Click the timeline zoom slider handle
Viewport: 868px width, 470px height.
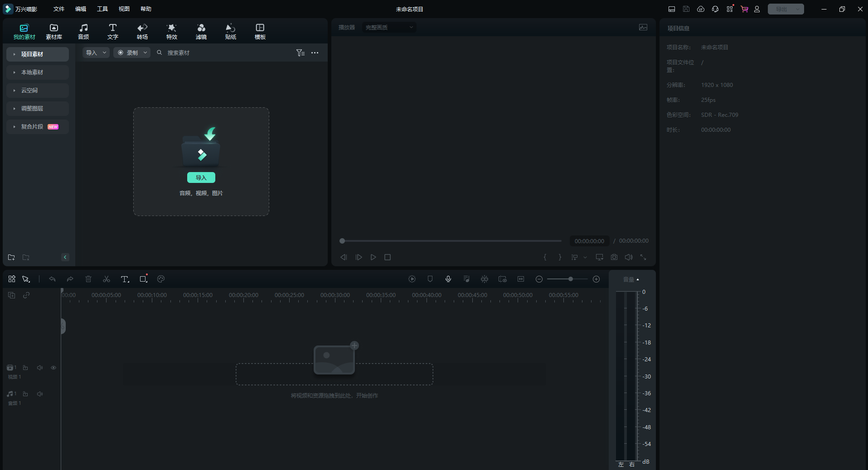pyautogui.click(x=571, y=279)
